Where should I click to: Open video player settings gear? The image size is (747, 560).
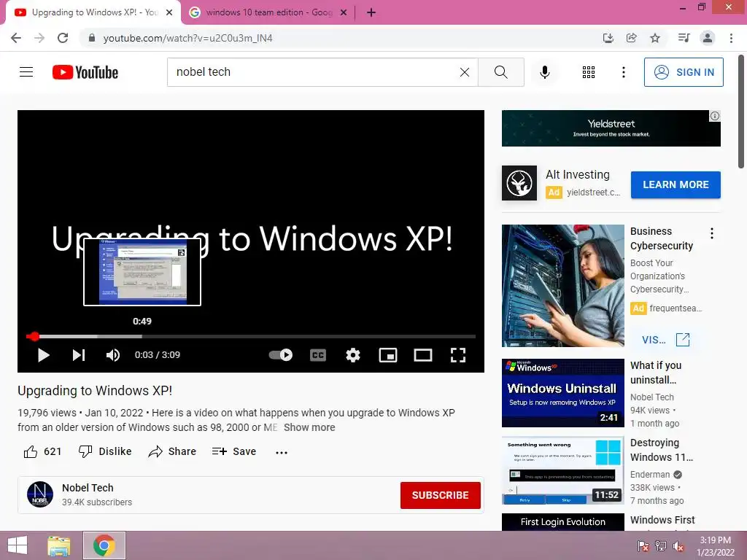coord(353,355)
